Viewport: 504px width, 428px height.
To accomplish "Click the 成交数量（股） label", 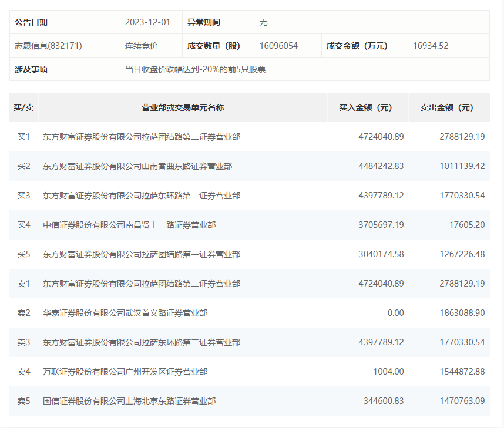I will (x=214, y=46).
